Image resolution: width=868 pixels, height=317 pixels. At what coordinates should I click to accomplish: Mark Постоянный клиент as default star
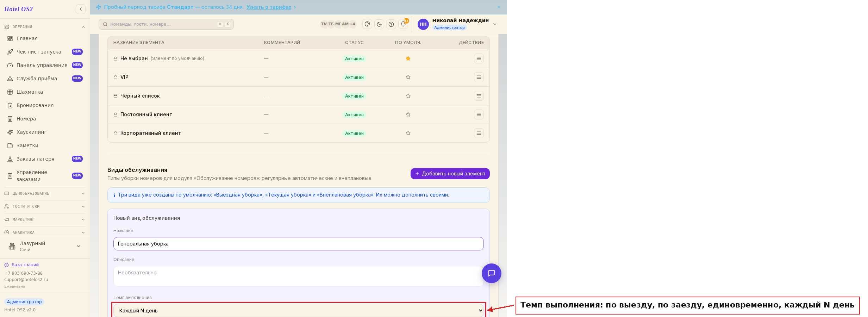(x=408, y=114)
